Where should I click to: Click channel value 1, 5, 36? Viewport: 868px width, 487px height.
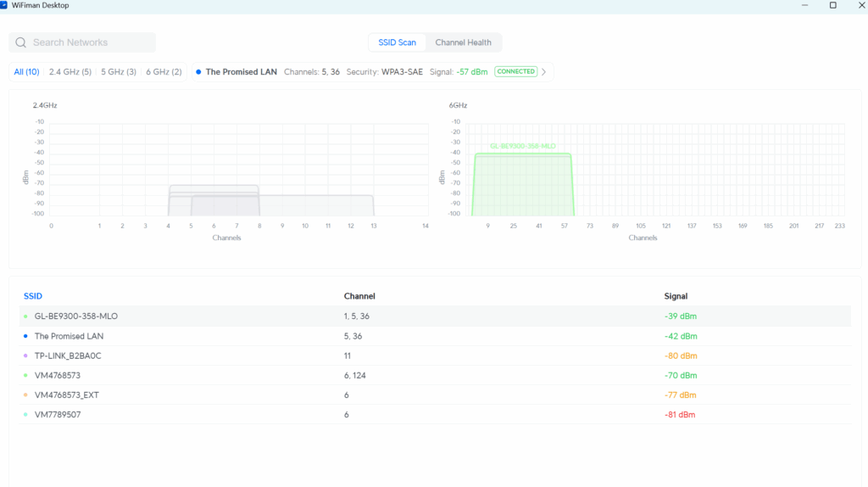coord(357,316)
